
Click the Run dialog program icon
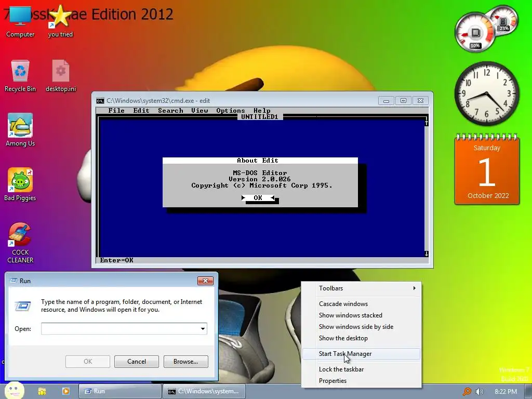pos(23,306)
